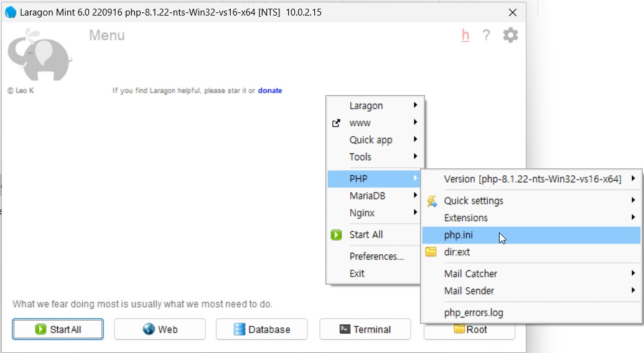Expand the Nginx submenu arrow

415,213
